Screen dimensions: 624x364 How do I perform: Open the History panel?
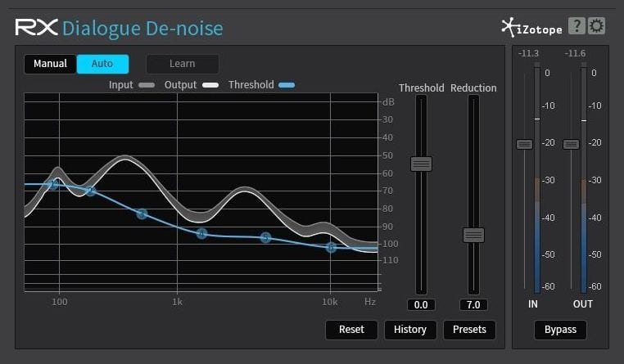point(410,330)
